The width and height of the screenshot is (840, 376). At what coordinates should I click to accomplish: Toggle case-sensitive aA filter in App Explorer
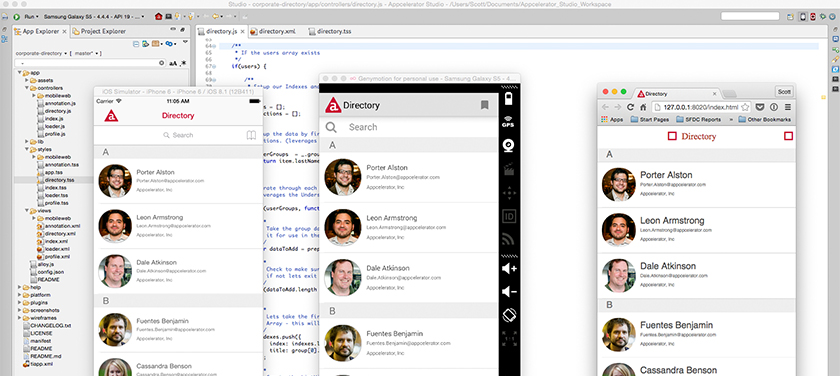pos(173,63)
